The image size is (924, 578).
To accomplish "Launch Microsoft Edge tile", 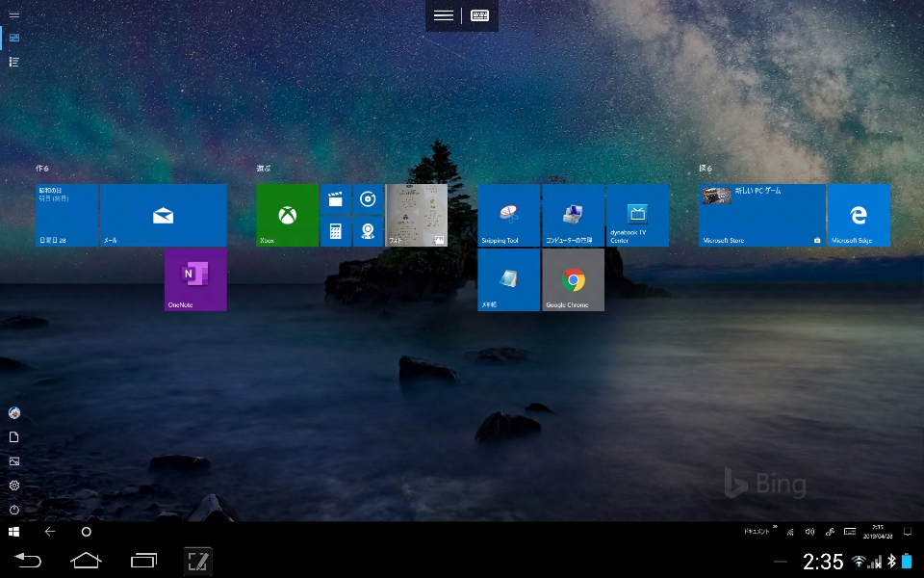I will point(859,215).
